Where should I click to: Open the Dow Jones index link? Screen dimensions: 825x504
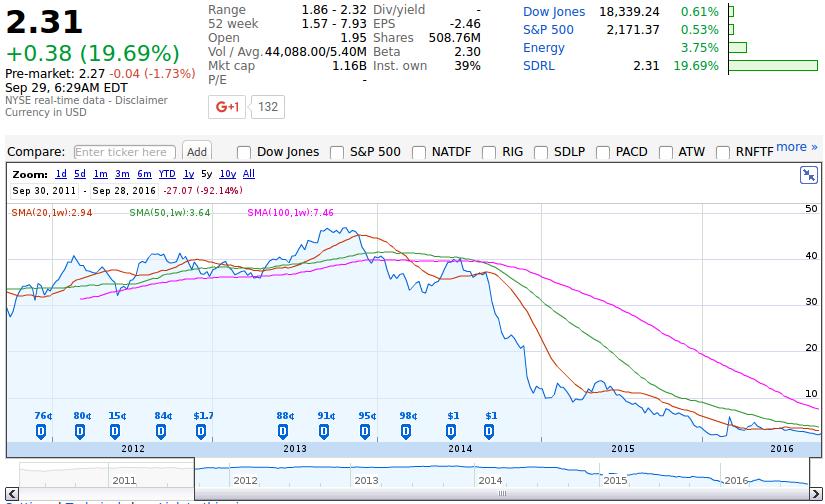click(554, 12)
